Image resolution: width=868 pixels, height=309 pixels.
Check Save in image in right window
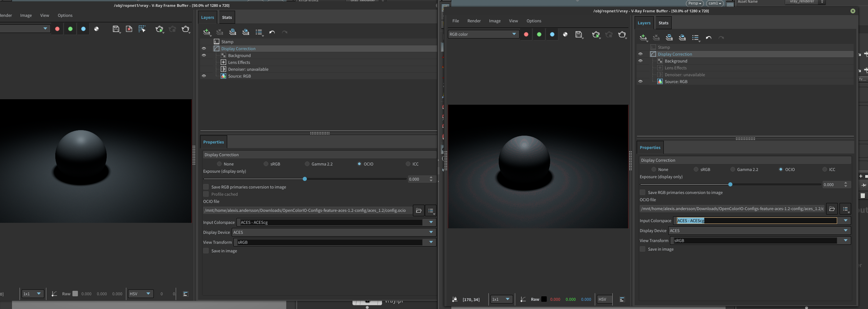[x=643, y=249]
